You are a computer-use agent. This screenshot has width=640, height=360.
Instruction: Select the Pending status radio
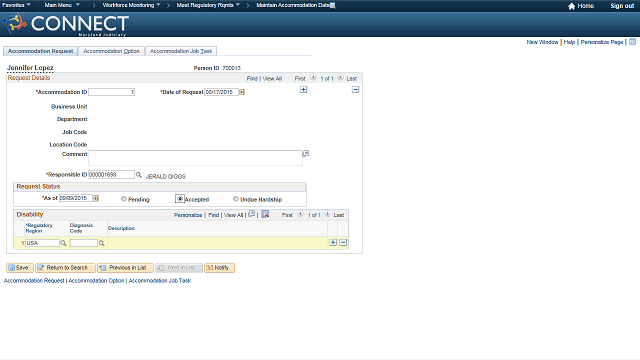click(x=124, y=199)
